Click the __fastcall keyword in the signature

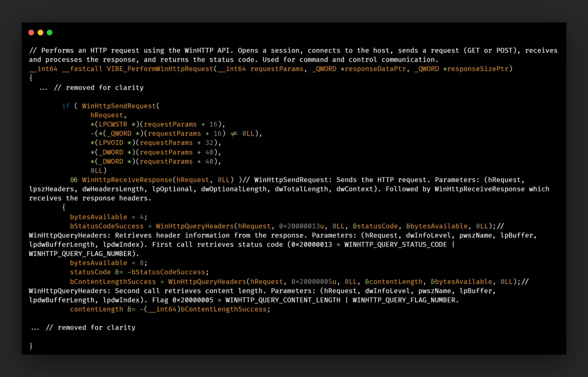[x=82, y=69]
